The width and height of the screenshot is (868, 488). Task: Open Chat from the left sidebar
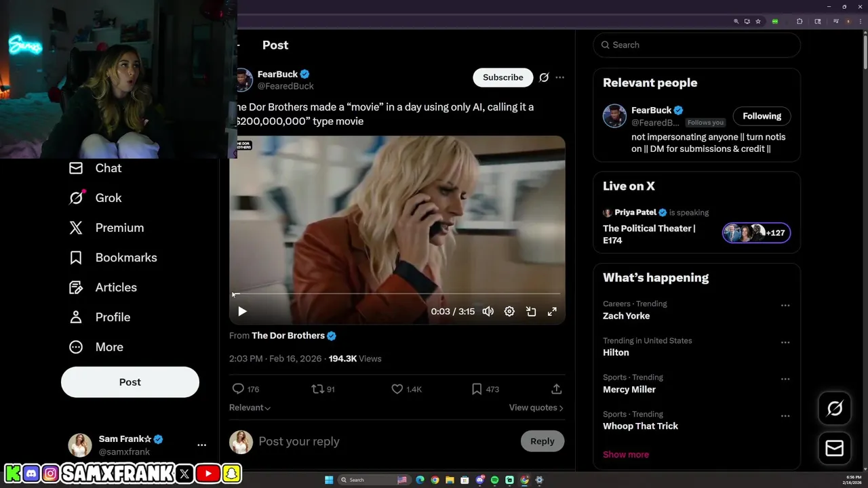tap(95, 168)
